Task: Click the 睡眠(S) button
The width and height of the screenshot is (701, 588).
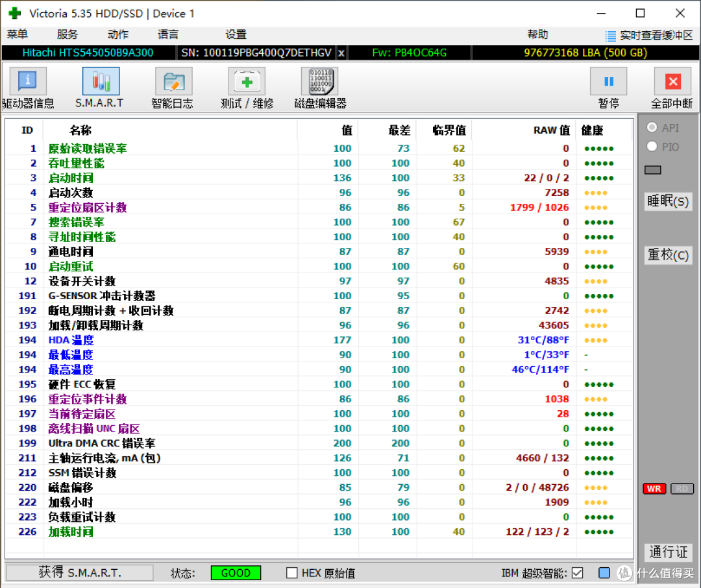Action: (668, 201)
